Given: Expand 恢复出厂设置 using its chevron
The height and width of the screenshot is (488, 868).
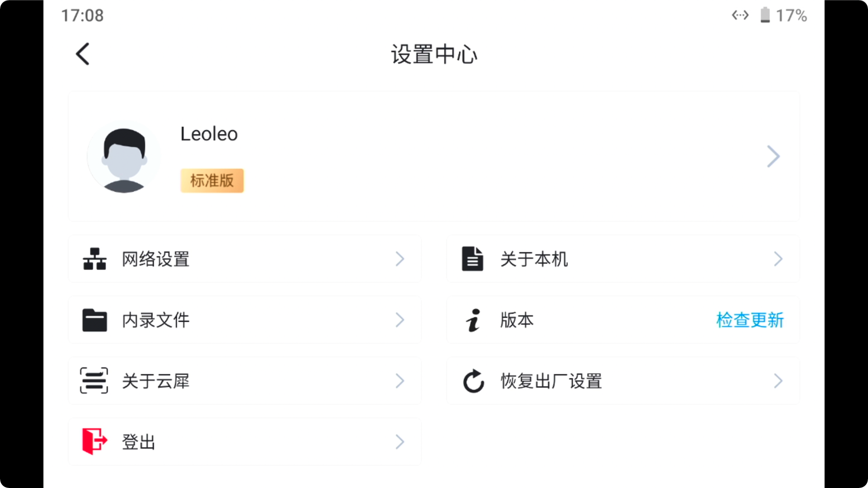Looking at the screenshot, I should coord(778,381).
